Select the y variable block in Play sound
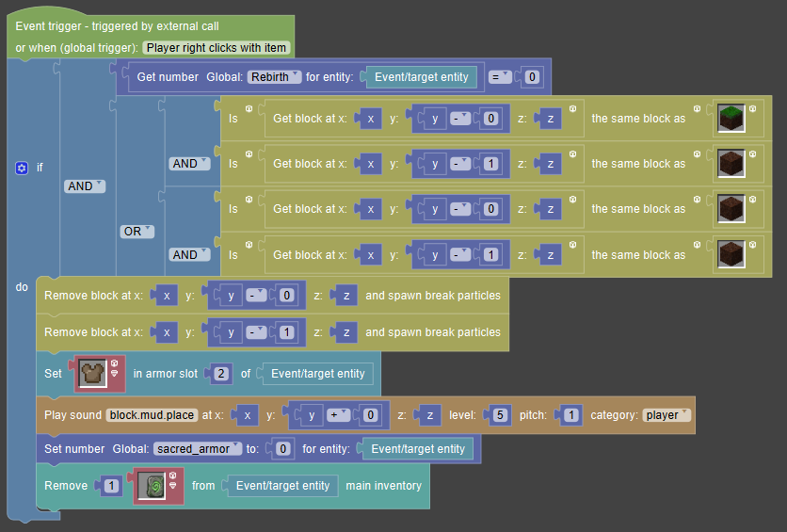Image resolution: width=787 pixels, height=532 pixels. (312, 415)
